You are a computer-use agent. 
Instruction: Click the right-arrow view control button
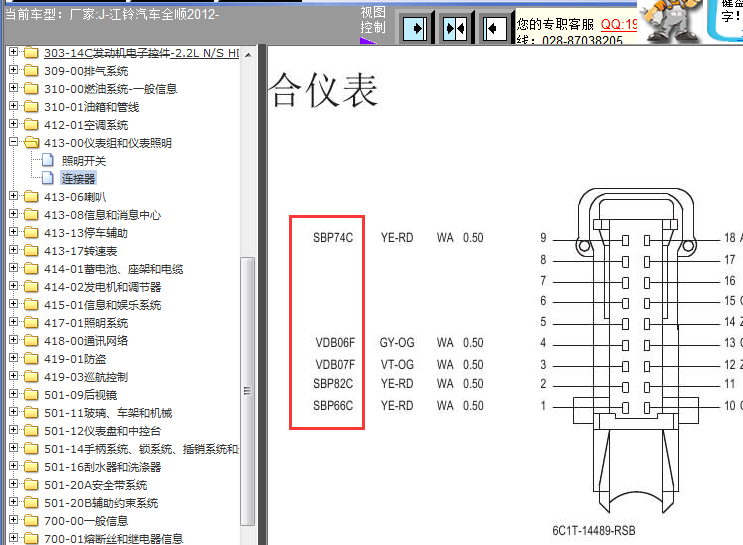pyautogui.click(x=415, y=28)
